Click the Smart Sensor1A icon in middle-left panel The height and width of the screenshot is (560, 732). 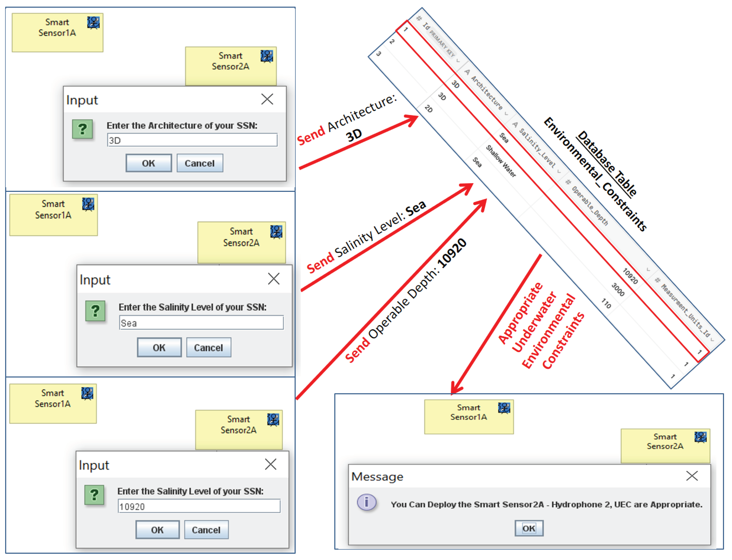pos(89,204)
